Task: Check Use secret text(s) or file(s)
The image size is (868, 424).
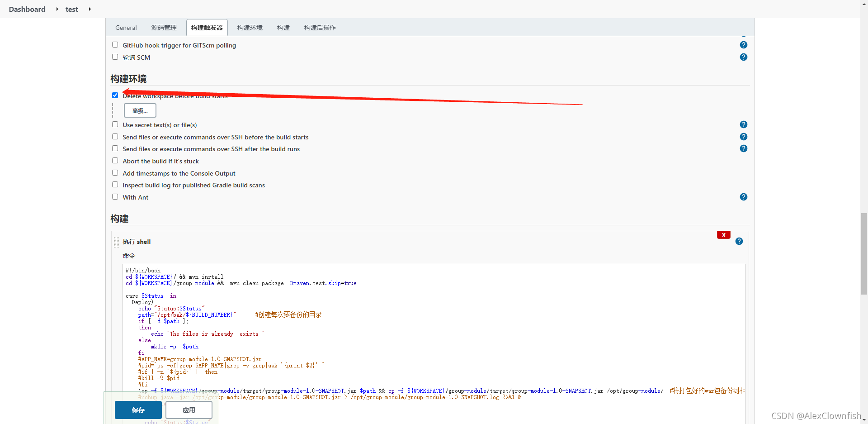Action: click(115, 124)
